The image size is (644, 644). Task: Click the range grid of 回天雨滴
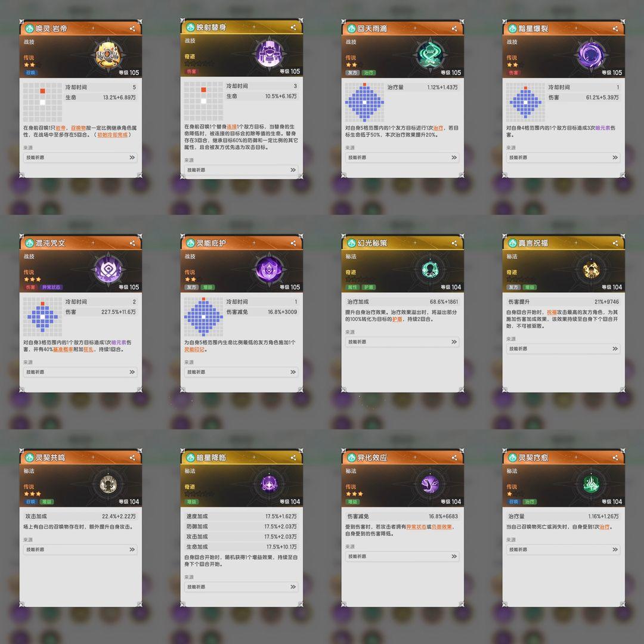pos(364,103)
